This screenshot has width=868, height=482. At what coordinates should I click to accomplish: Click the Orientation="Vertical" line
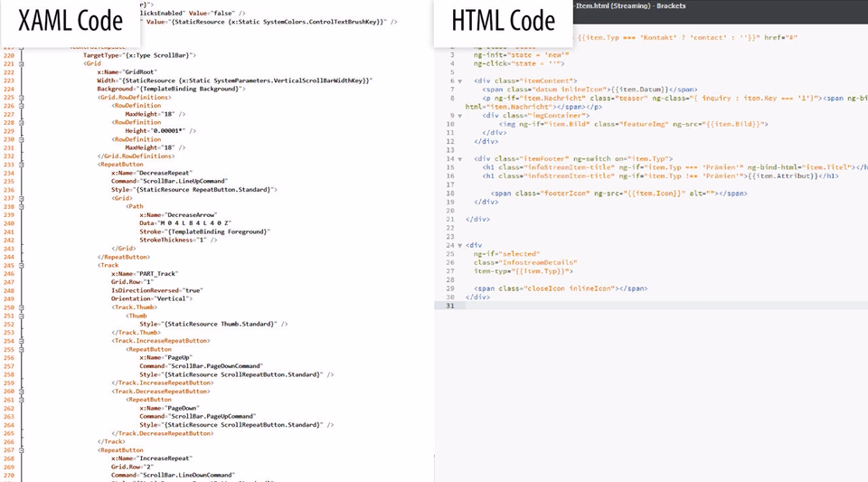[x=152, y=298]
